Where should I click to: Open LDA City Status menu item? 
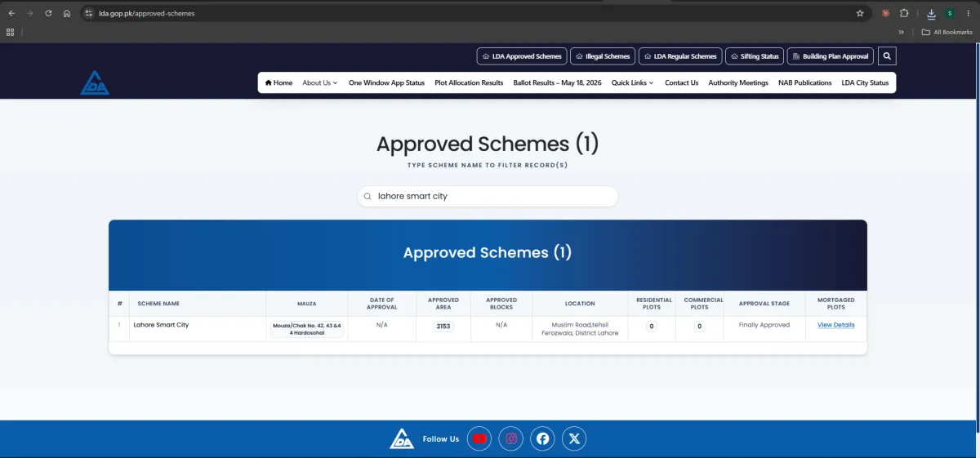865,82
